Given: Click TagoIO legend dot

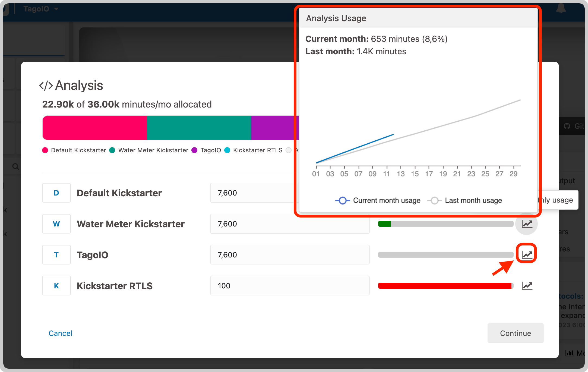Looking at the screenshot, I should point(194,150).
